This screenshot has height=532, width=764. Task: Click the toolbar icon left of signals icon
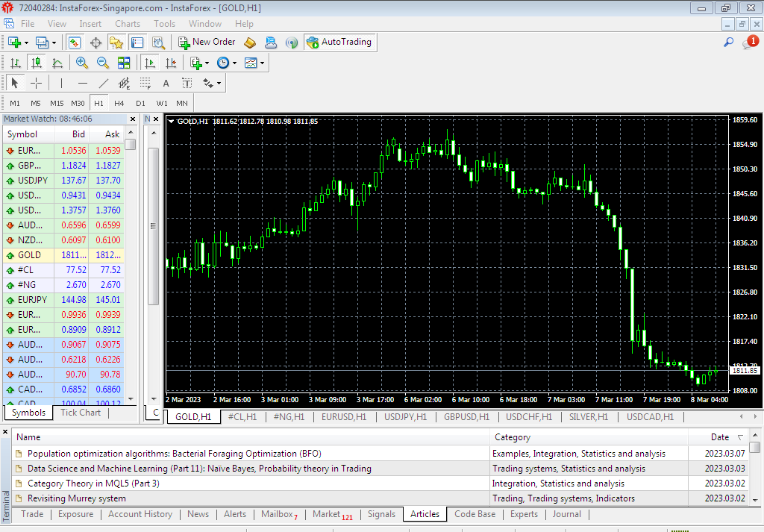[270, 43]
